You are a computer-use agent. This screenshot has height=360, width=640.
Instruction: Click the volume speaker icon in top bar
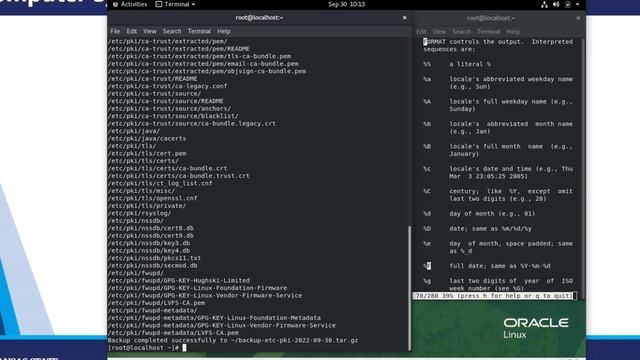pos(556,4)
